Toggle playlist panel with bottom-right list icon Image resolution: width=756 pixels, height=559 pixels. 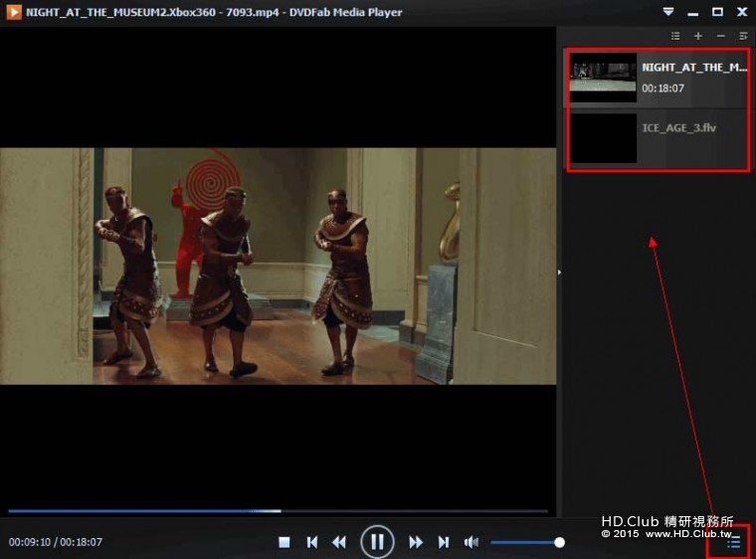point(734,542)
